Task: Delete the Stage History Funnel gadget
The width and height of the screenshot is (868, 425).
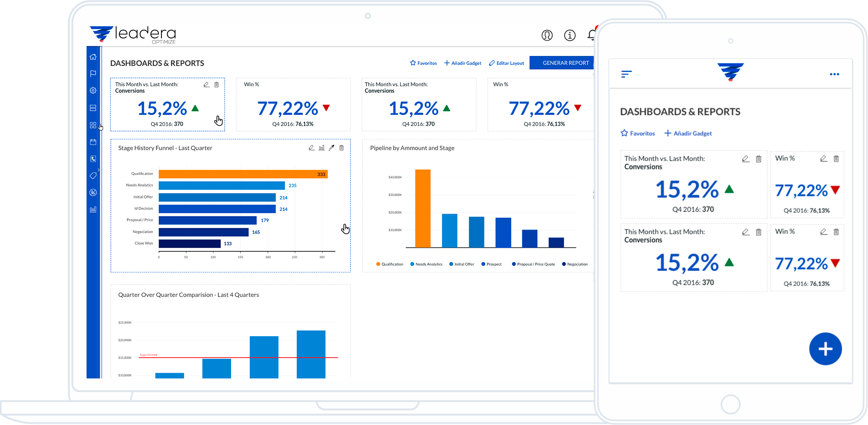Action: 342,148
